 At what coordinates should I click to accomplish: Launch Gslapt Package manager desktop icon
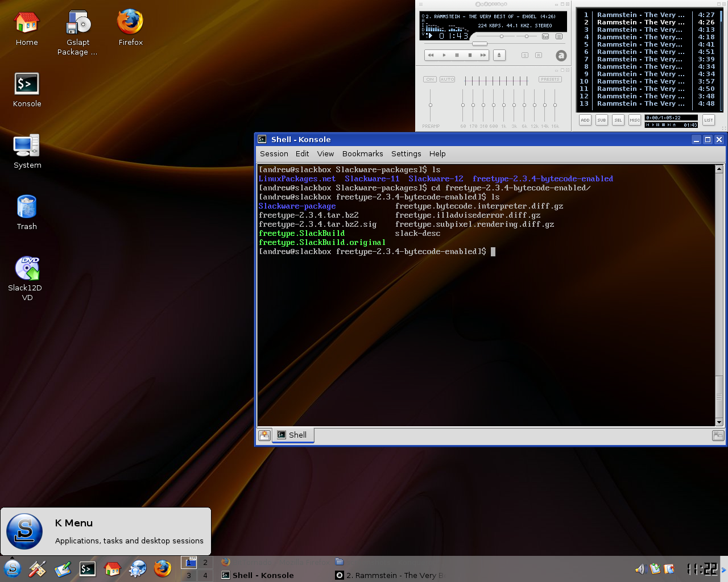(78, 33)
